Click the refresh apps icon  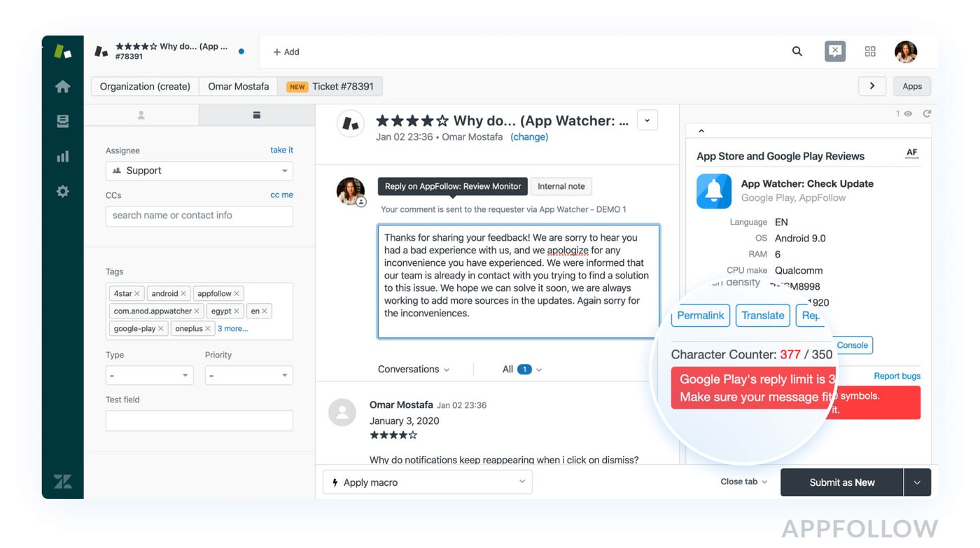coord(927,113)
